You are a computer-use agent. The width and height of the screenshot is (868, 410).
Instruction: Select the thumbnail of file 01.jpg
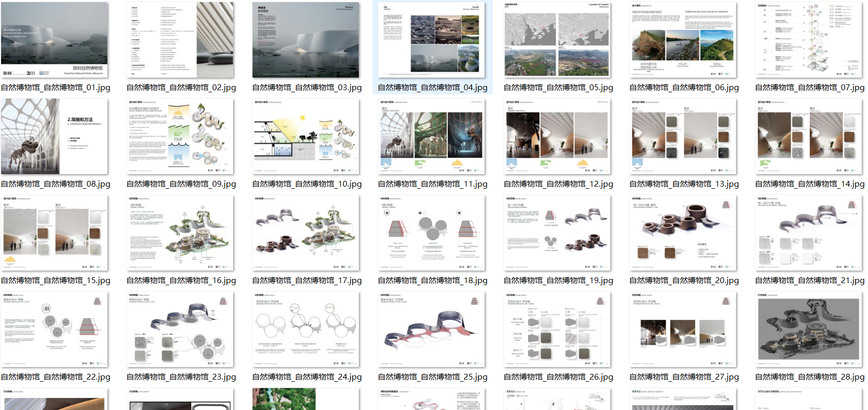coord(54,40)
